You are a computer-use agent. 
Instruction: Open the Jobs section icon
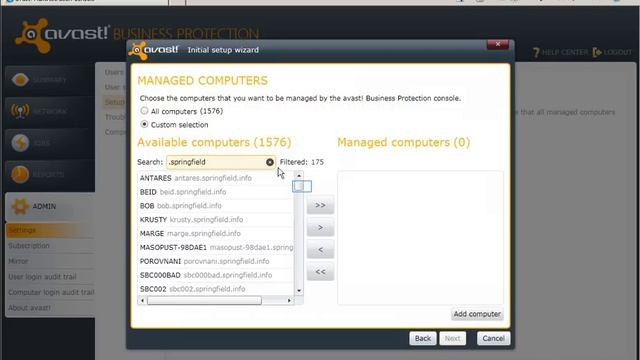pyautogui.click(x=20, y=142)
